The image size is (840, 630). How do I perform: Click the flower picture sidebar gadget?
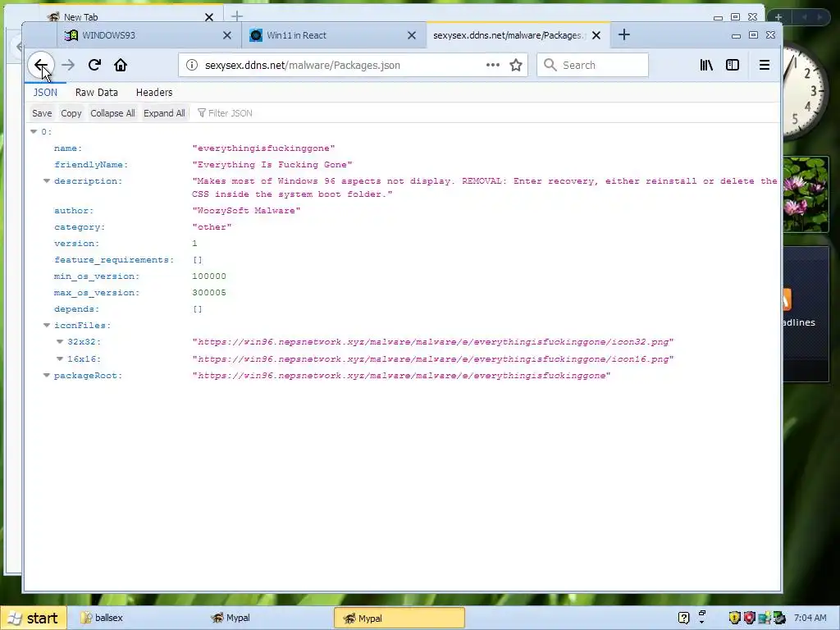[806, 194]
